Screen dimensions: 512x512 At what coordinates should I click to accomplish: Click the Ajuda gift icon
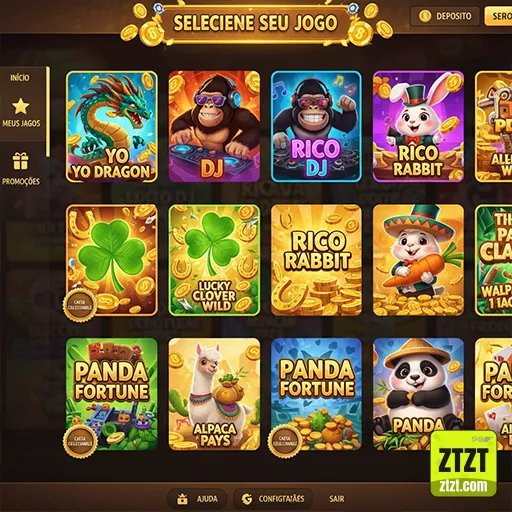point(182,499)
